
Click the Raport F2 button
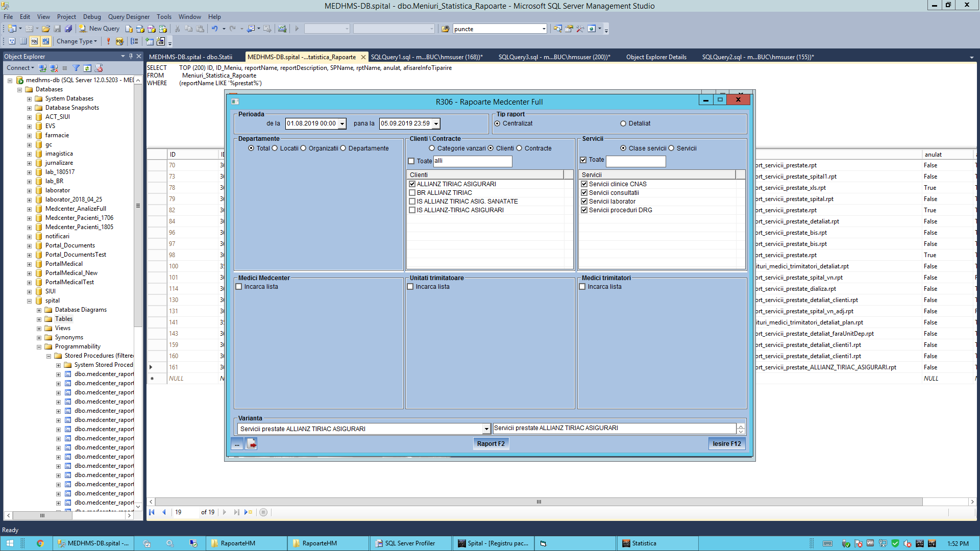tap(491, 444)
